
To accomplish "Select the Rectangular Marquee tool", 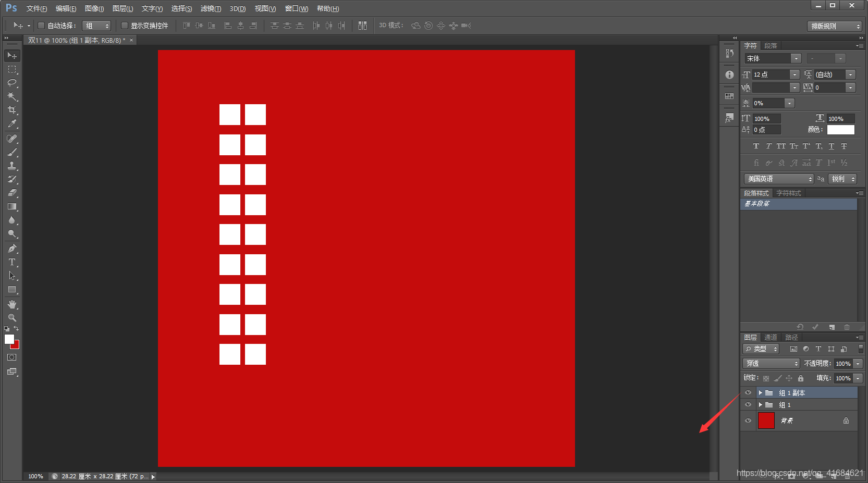I will pos(12,69).
